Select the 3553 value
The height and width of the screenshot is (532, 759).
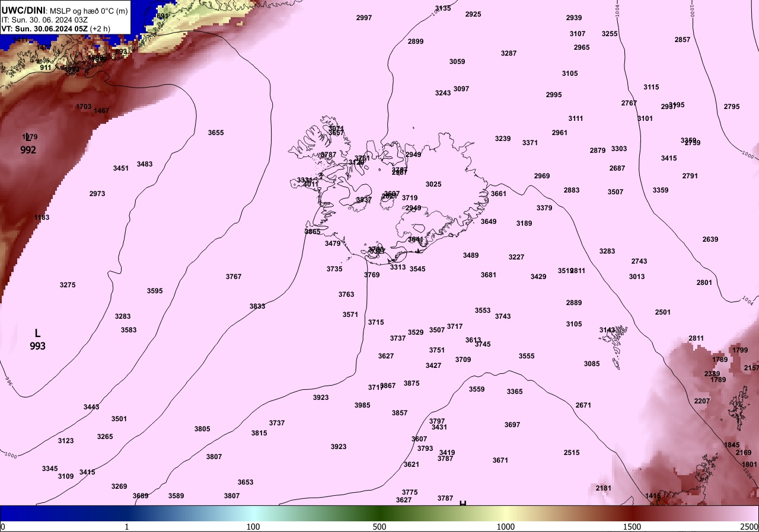click(483, 310)
